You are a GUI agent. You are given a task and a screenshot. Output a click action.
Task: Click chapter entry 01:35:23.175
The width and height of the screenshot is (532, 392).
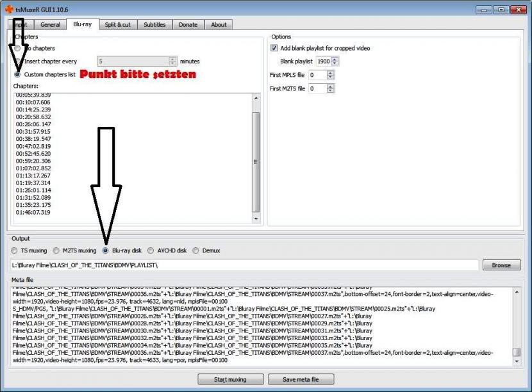pos(33,205)
